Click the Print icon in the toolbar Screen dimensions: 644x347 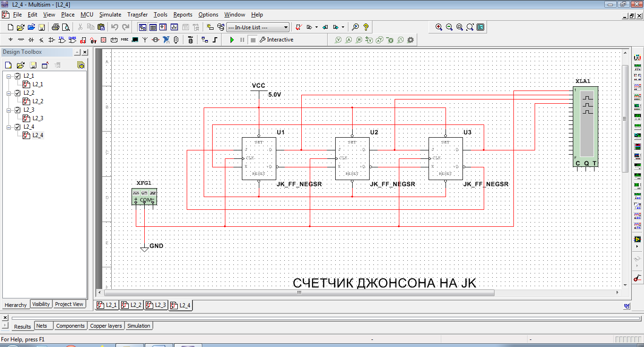click(56, 27)
